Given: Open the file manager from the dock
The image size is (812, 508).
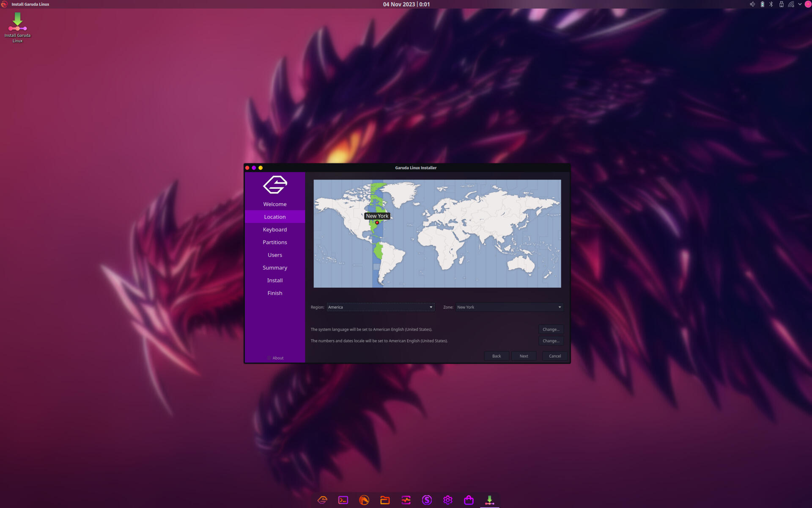Looking at the screenshot, I should coord(385,500).
